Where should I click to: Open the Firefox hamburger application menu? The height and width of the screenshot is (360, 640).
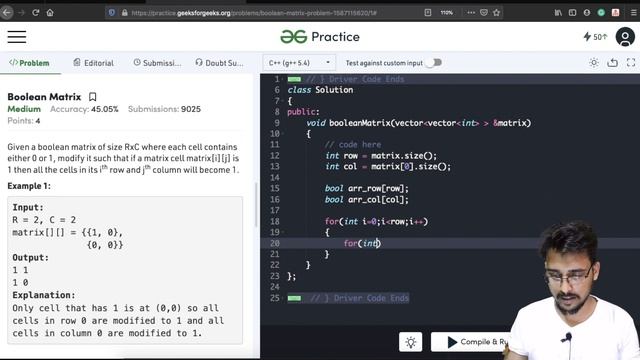[633, 13]
